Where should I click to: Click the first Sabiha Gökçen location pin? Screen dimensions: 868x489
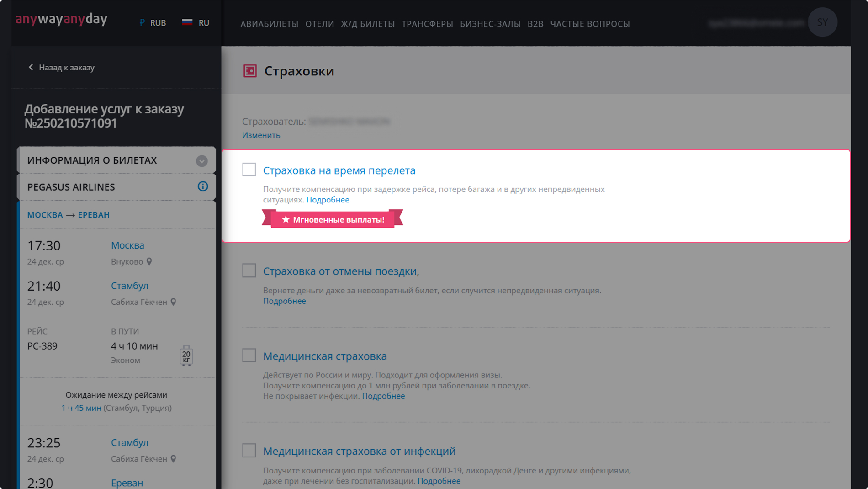point(174,302)
